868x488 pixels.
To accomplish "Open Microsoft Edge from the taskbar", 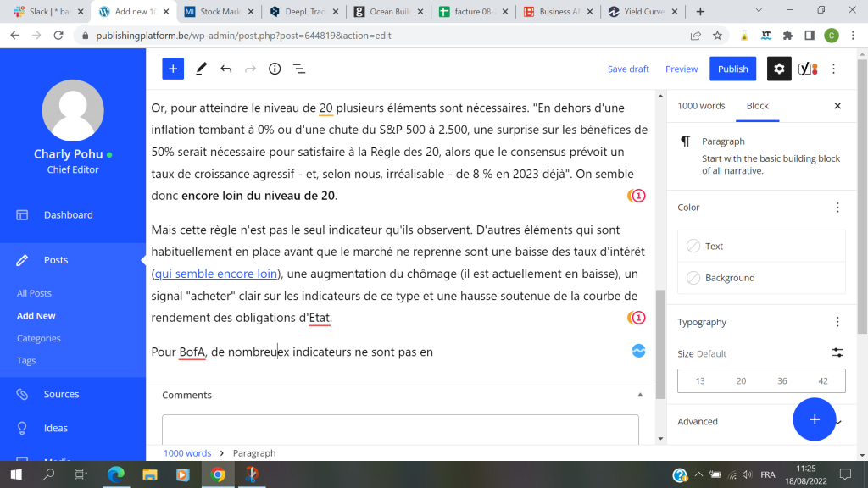I will point(116,474).
